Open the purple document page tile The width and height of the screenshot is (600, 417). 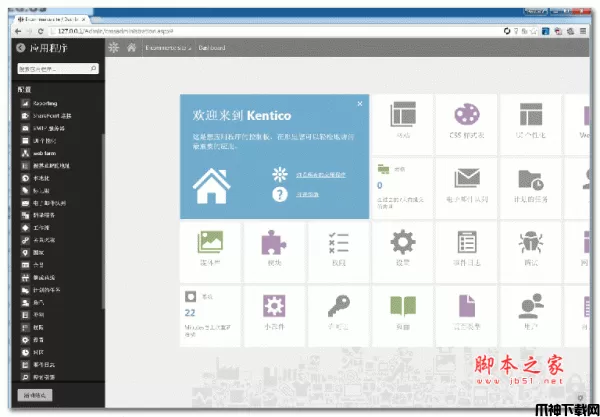click(x=466, y=316)
